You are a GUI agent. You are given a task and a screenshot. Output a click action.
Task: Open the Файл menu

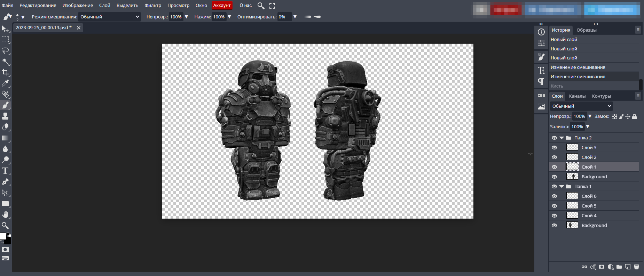[8, 5]
